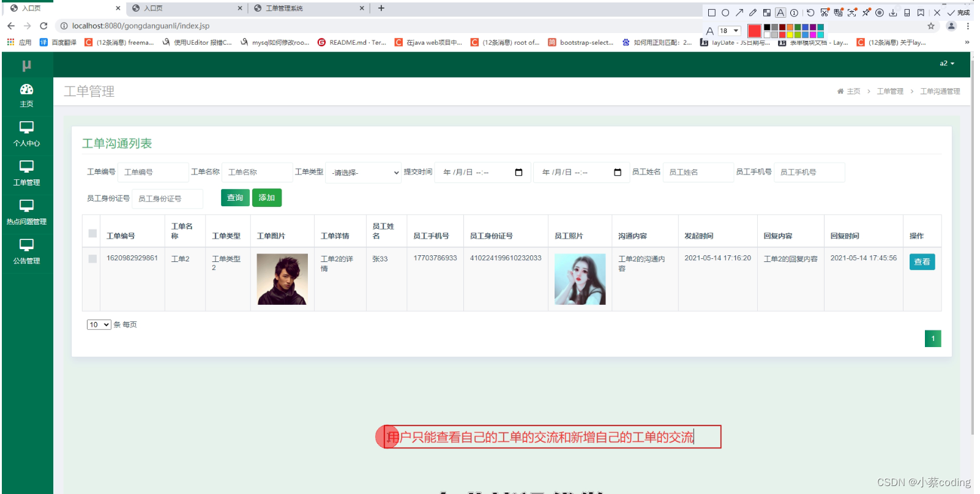Show more bookmarks with chevron

pyautogui.click(x=967, y=42)
